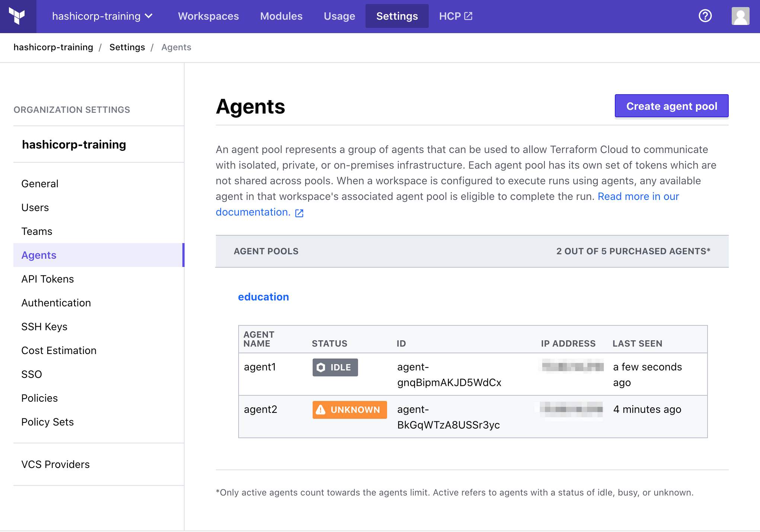
Task: Open the help question mark icon
Action: (705, 16)
